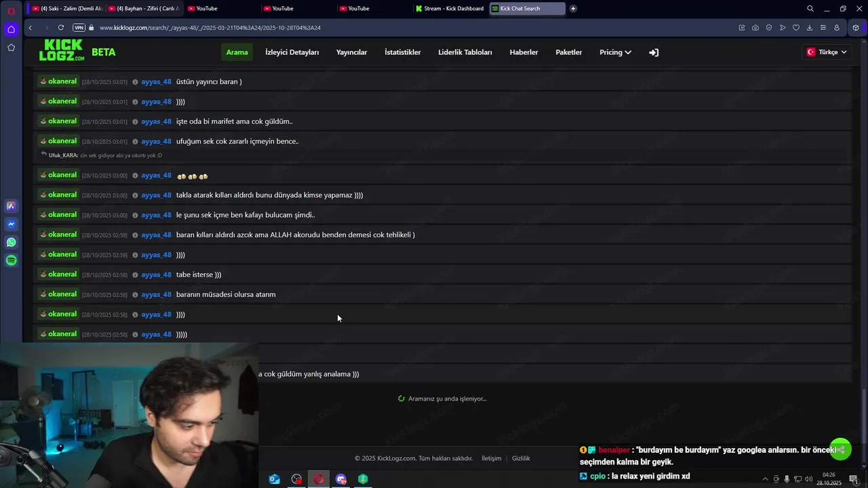Open privacy protection shield icon
The image size is (868, 488).
(769, 28)
